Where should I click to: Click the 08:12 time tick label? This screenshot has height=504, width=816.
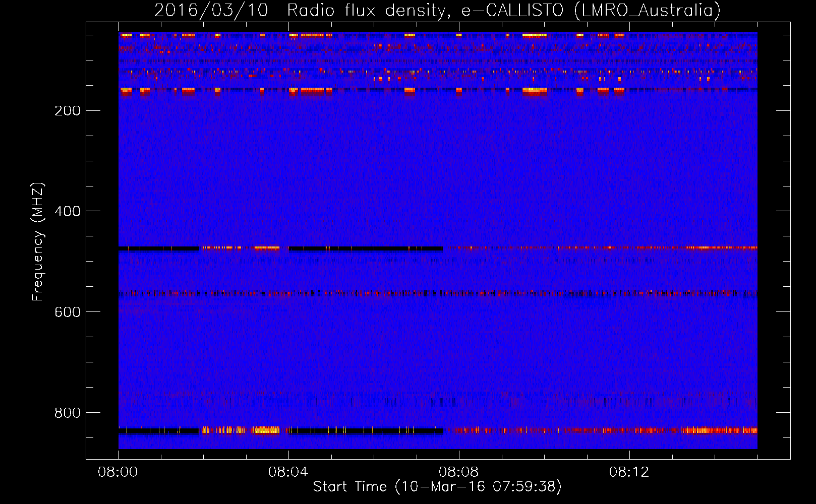pos(629,472)
